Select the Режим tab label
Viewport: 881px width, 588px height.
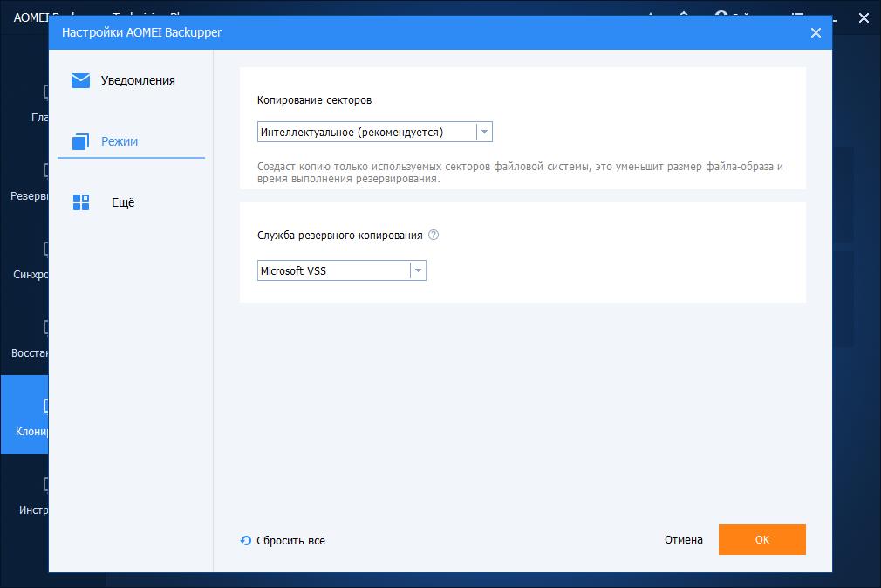(x=120, y=141)
